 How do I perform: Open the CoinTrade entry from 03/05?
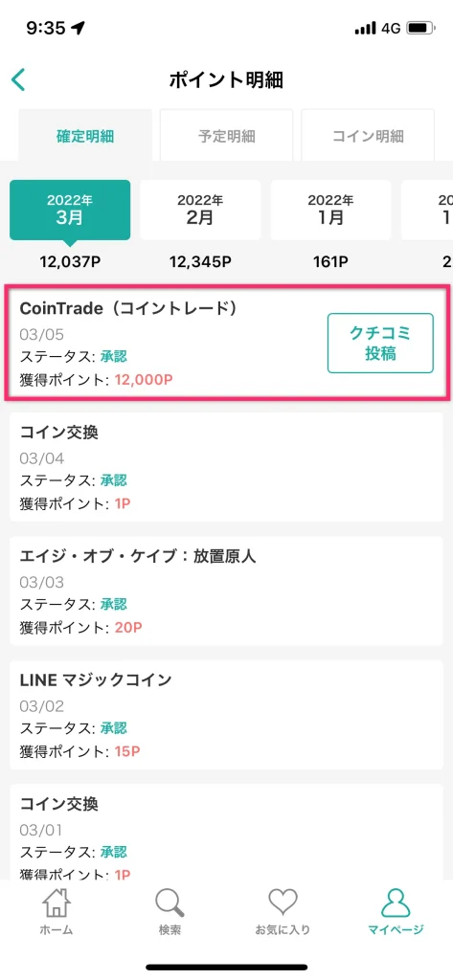pos(226,343)
